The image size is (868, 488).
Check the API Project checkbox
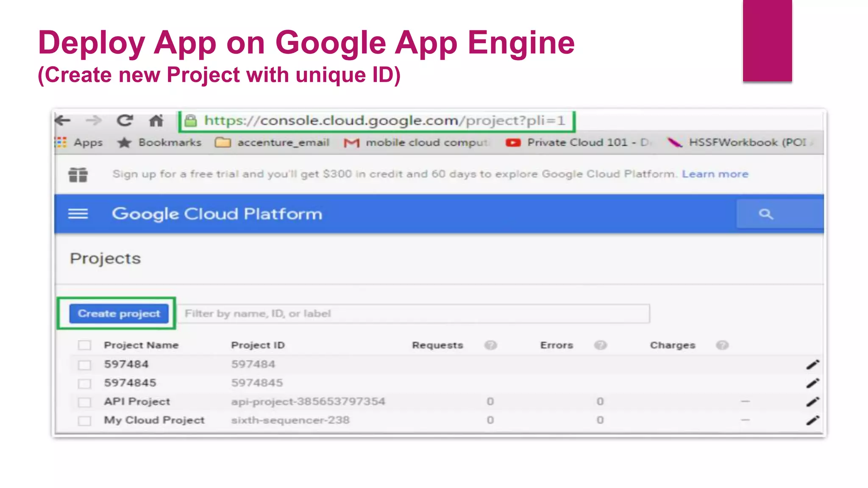[x=84, y=402]
